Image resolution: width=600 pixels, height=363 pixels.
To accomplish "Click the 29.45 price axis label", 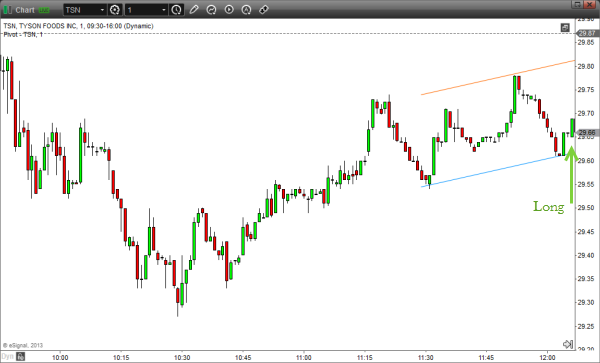I will tap(586, 231).
